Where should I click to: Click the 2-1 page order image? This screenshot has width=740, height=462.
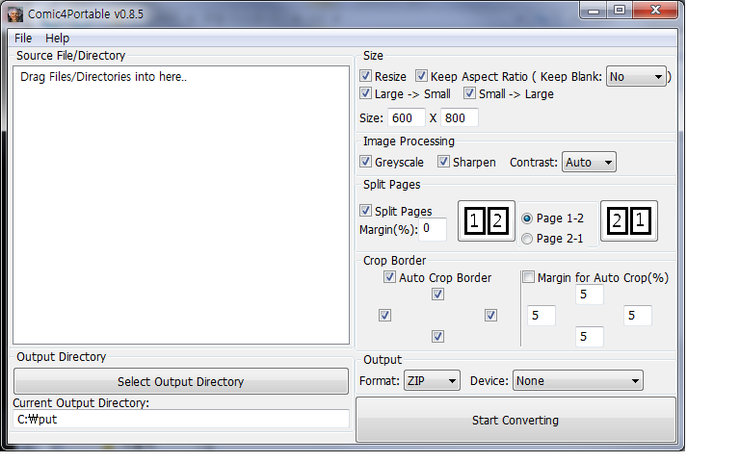[629, 221]
